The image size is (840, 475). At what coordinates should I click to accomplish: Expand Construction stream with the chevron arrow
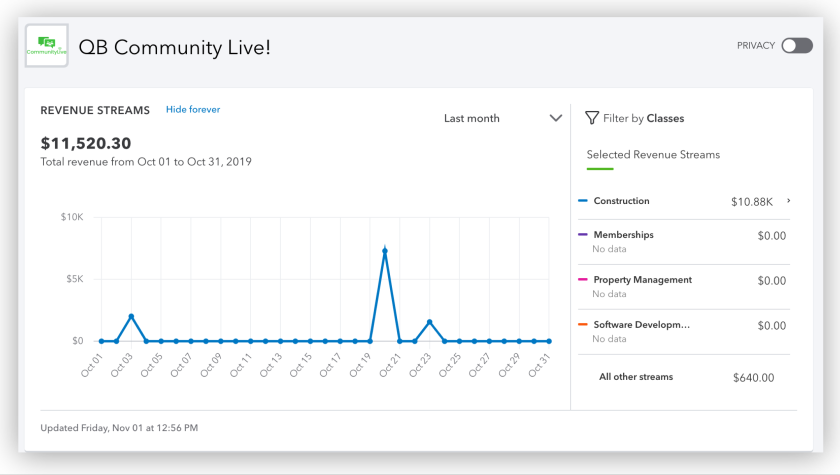pyautogui.click(x=789, y=201)
